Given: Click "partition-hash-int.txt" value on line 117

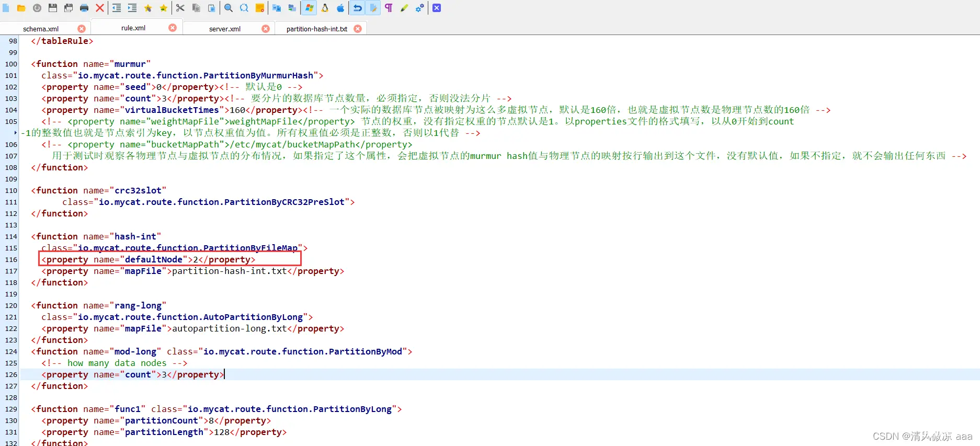Looking at the screenshot, I should pyautogui.click(x=230, y=271).
